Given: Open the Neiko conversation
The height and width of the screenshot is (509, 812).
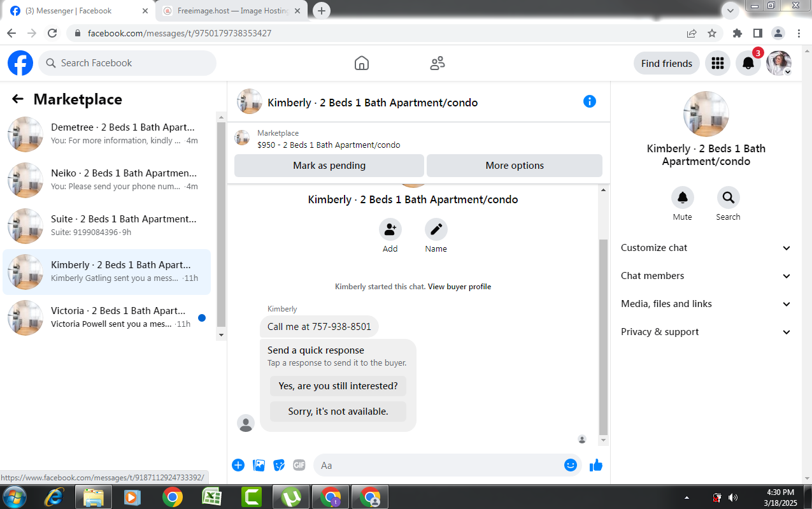Looking at the screenshot, I should point(107,180).
